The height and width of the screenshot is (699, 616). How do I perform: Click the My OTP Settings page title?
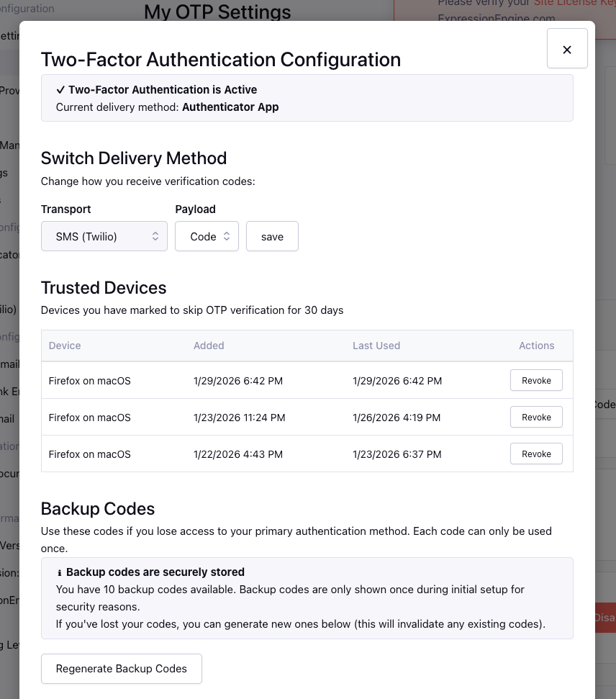[x=217, y=12]
